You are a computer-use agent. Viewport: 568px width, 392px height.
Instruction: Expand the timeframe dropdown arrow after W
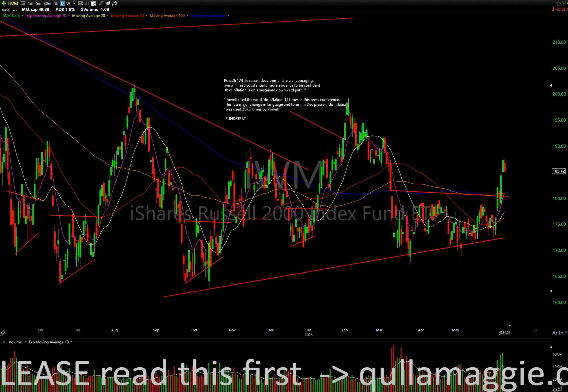[74, 3]
